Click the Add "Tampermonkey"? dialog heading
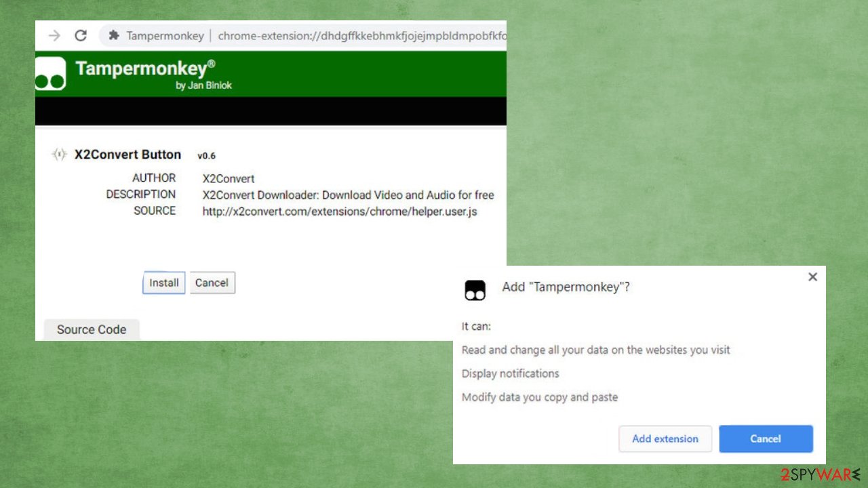Screen dimensions: 868x488 point(566,287)
